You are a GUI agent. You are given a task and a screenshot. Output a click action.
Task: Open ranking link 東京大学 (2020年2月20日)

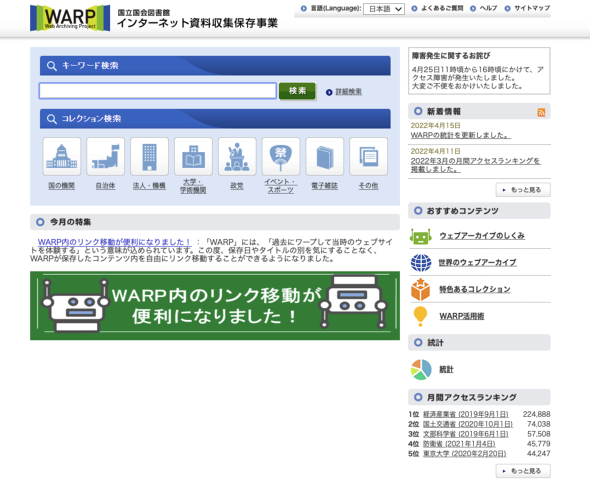tap(464, 454)
